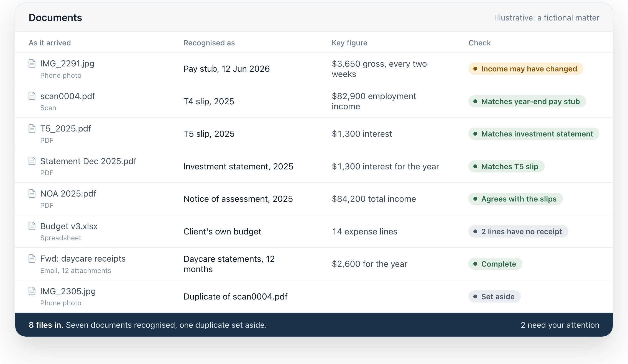The image size is (628, 364).
Task: Select file name T5_2025.pdf
Action: 66,129
